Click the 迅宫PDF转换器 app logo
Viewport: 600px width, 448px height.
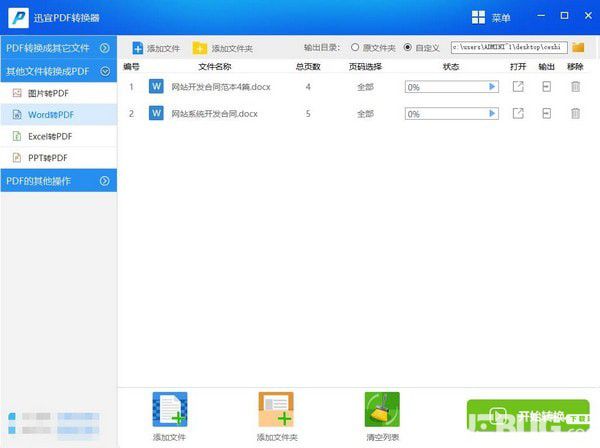(x=18, y=18)
